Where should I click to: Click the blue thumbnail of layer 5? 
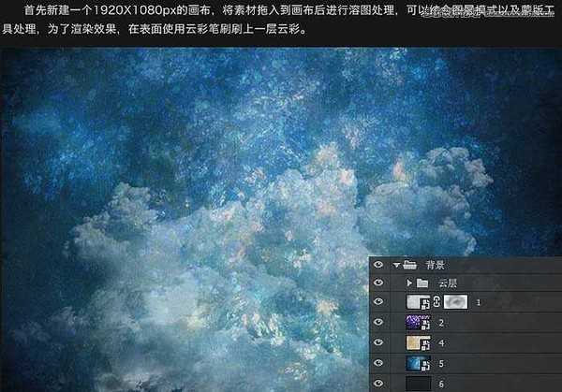tap(417, 364)
